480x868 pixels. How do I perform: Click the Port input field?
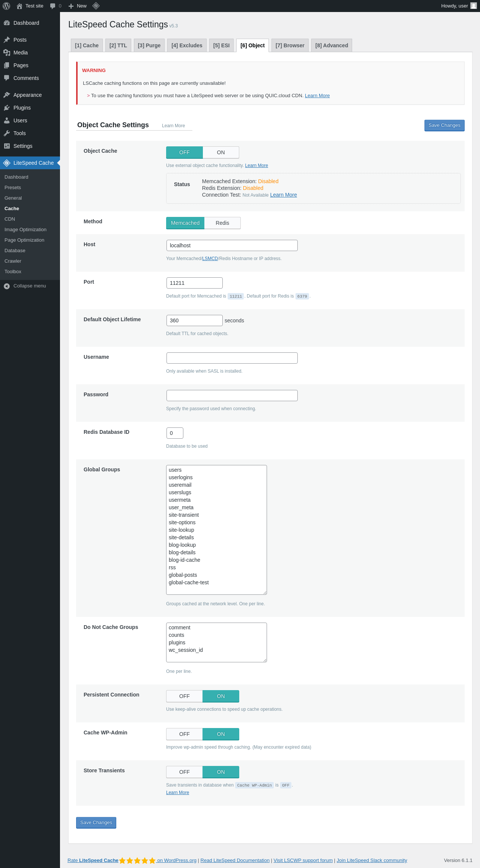point(195,283)
